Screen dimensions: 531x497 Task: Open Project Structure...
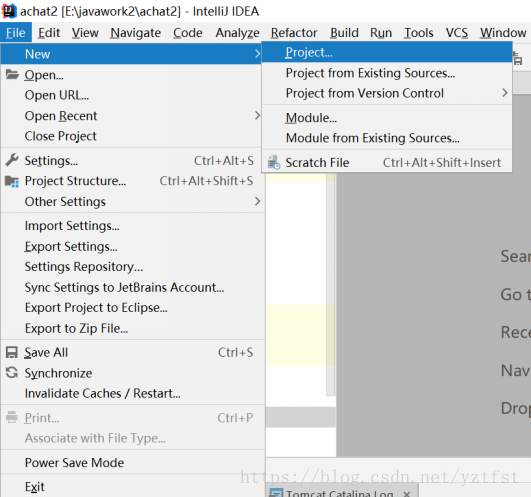point(132,181)
